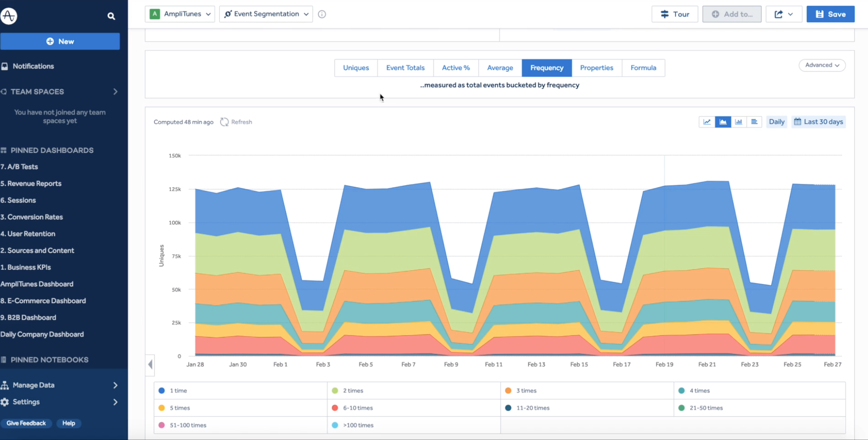This screenshot has width=868, height=440.
Task: Toggle the 5 times legend series
Action: click(x=241, y=408)
